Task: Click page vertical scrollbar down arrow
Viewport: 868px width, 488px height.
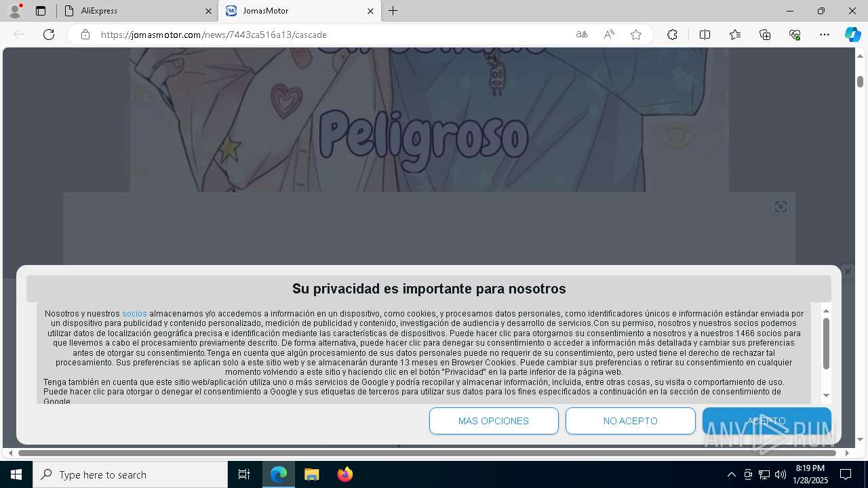Action: tap(860, 440)
